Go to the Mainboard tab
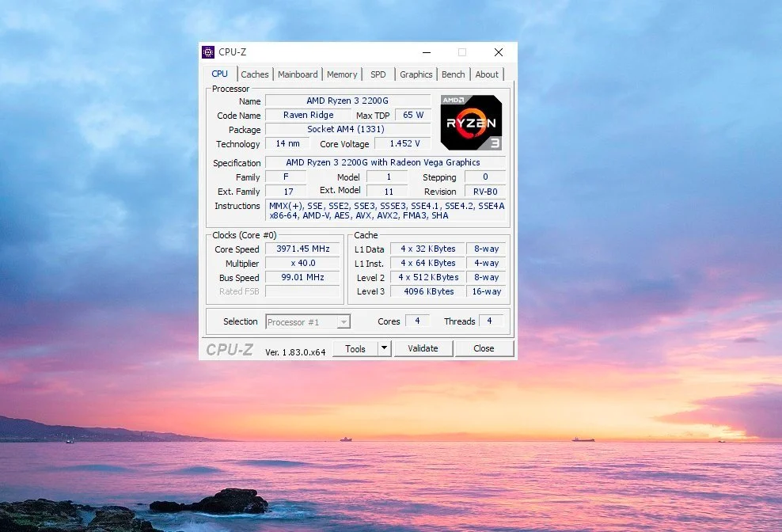The height and width of the screenshot is (532, 782). click(298, 74)
